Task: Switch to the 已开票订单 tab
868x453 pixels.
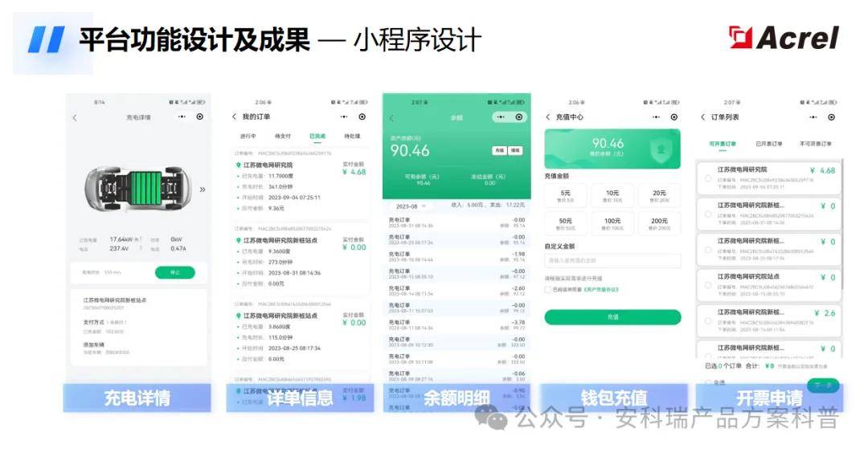Action: click(x=769, y=144)
